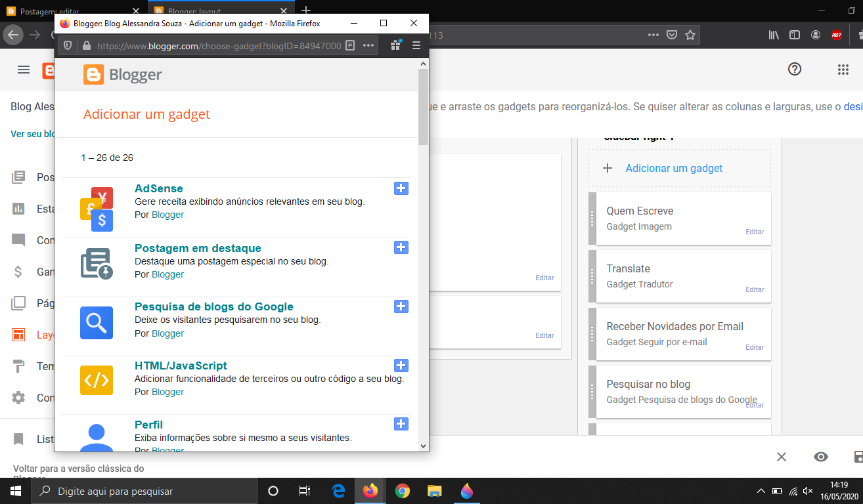Open File Explorer from taskbar
The height and width of the screenshot is (504, 863).
(435, 491)
